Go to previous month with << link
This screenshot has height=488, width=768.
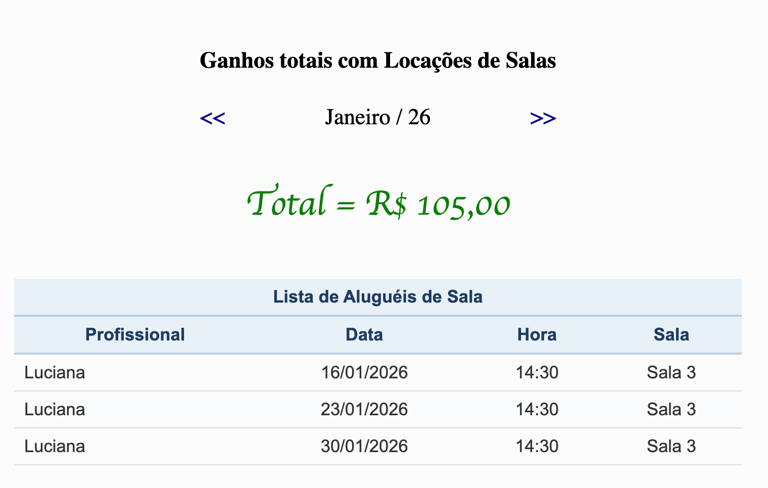tap(213, 118)
